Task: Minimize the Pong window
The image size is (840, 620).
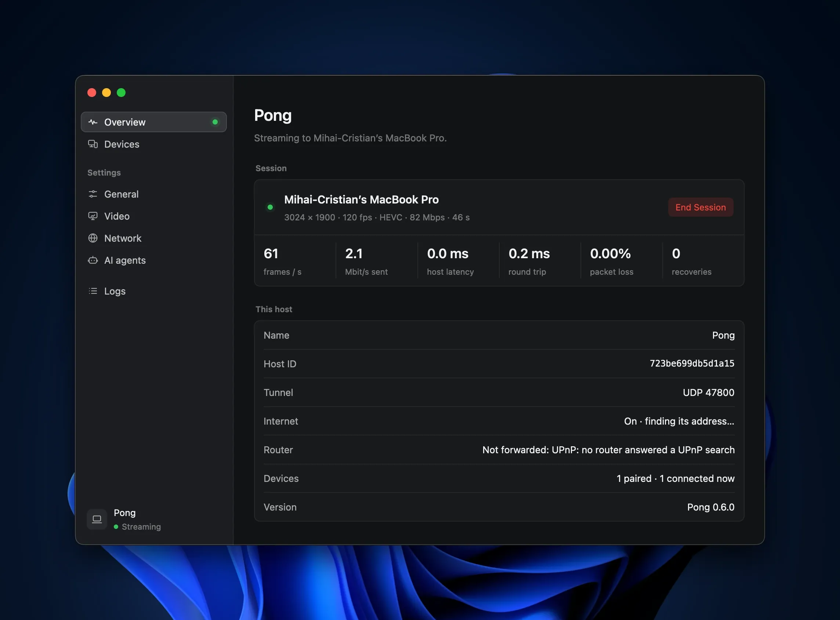Action: pyautogui.click(x=106, y=93)
